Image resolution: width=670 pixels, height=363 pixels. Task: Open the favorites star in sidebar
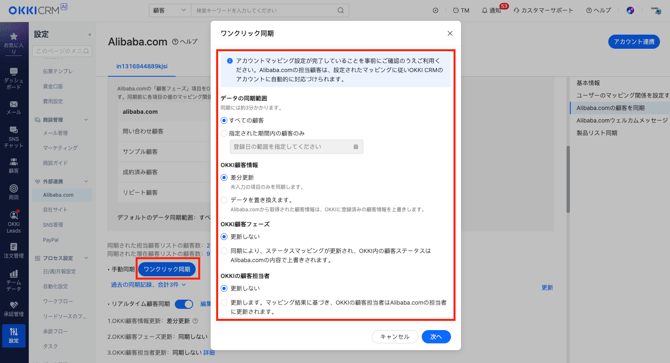tap(14, 37)
